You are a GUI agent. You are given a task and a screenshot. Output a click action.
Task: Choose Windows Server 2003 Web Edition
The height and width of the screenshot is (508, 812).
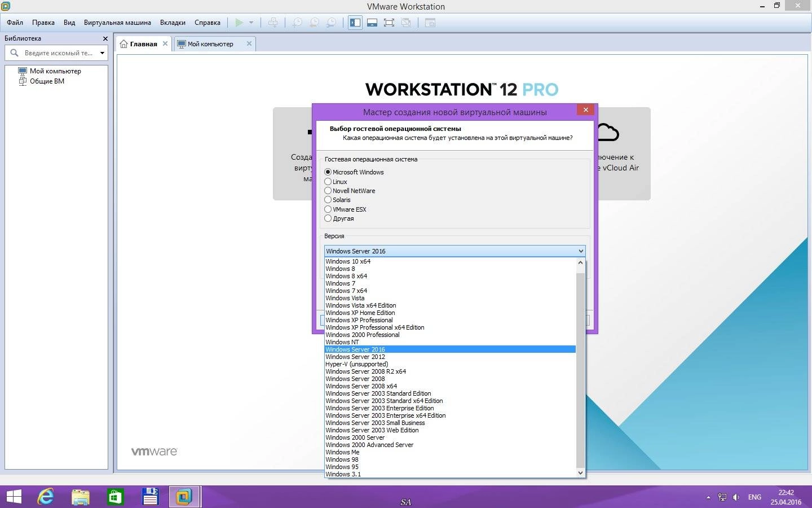[x=450, y=430]
